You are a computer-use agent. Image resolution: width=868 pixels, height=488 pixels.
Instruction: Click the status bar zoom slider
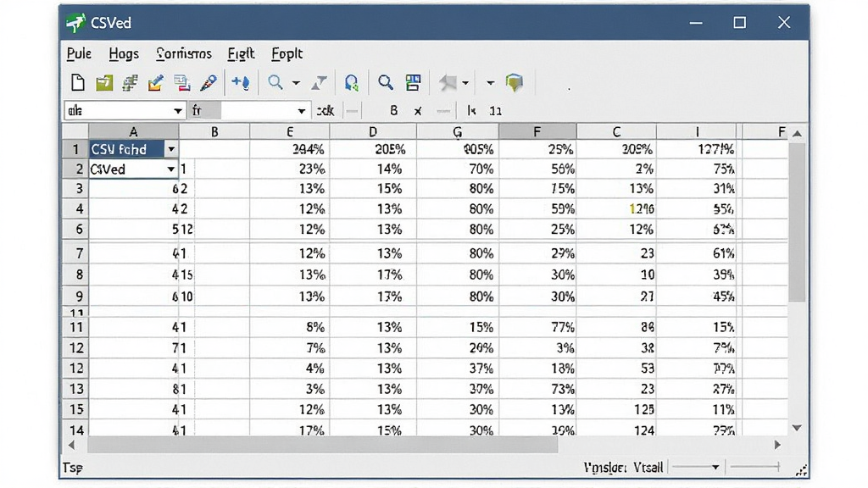tap(755, 468)
